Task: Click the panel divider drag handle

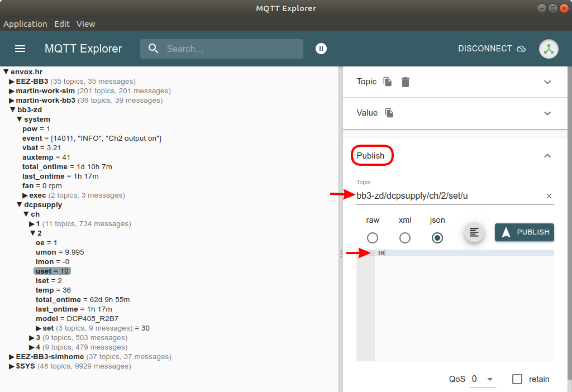Action: click(341, 254)
